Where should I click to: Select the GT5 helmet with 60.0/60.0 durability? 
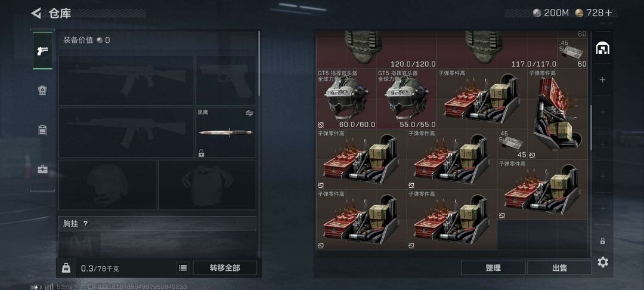click(x=346, y=98)
